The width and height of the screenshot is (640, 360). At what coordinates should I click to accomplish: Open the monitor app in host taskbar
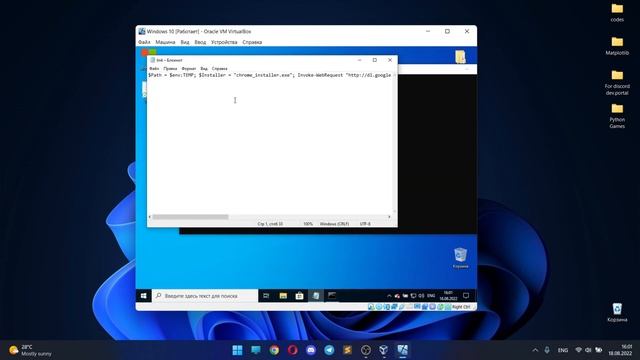coord(256,350)
